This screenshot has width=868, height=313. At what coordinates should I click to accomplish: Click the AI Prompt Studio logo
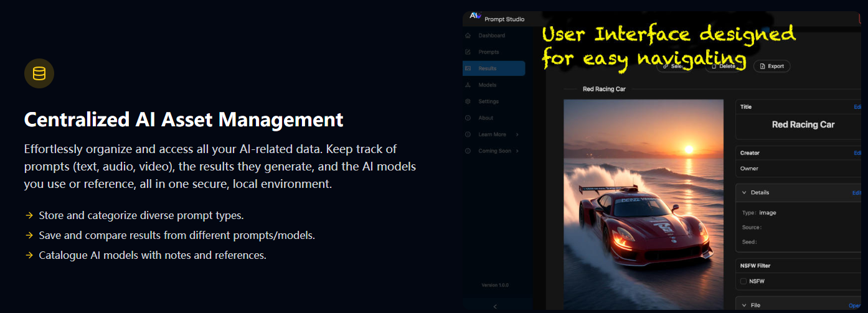476,16
